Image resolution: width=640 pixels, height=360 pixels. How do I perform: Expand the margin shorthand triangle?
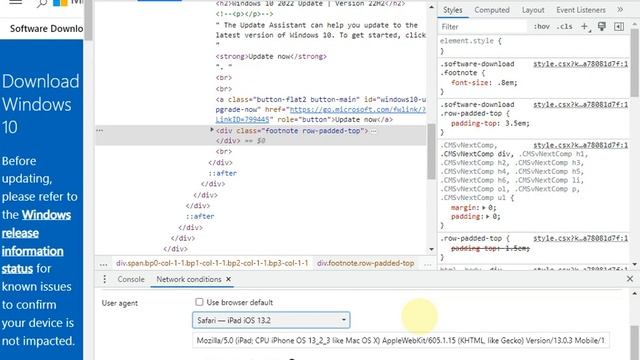pyautogui.click(x=484, y=207)
